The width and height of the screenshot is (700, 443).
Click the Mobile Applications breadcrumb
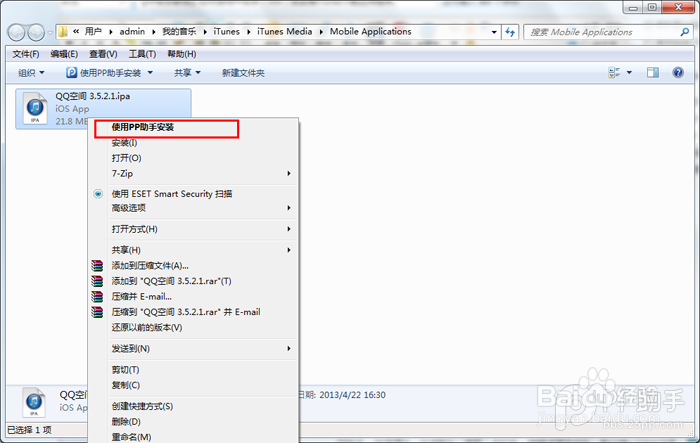[371, 32]
